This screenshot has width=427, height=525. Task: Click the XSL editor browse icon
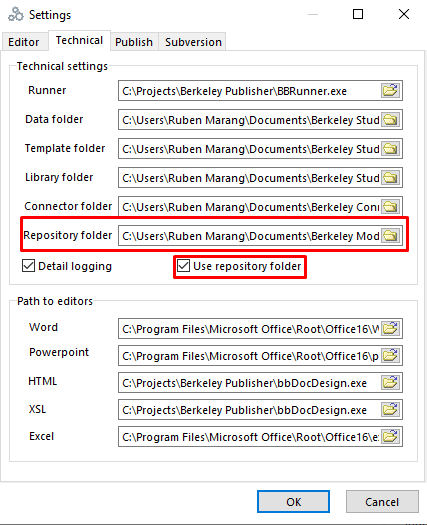point(390,409)
